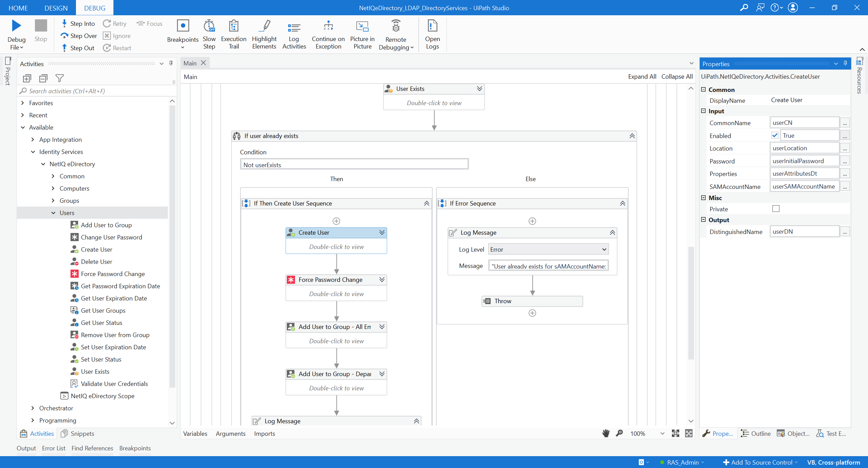Switch to the DESIGN ribbon tab

[56, 8]
